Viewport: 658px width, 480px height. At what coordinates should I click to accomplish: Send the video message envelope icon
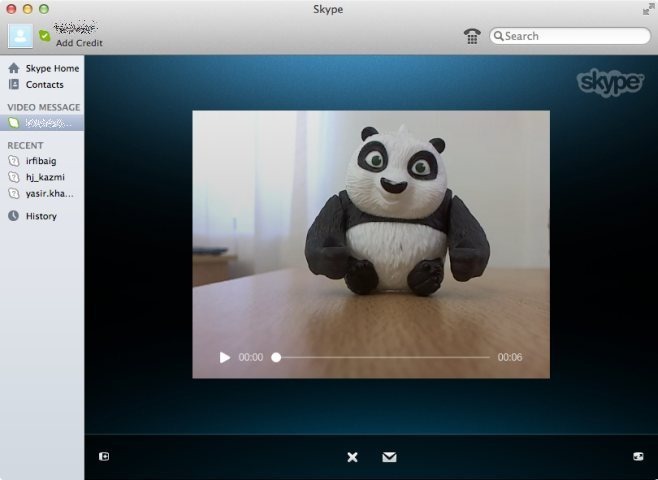[x=389, y=457]
